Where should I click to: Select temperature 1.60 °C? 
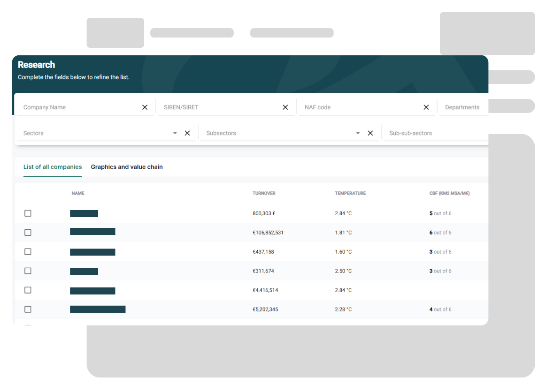point(343,251)
